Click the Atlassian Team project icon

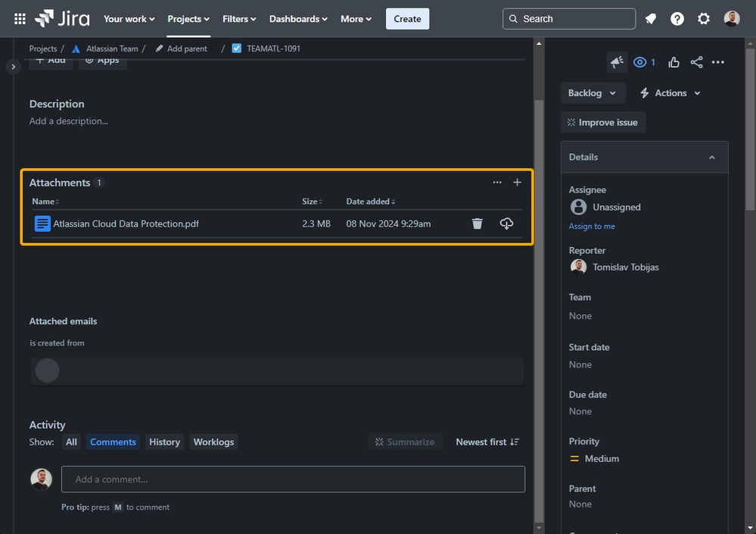coord(76,48)
